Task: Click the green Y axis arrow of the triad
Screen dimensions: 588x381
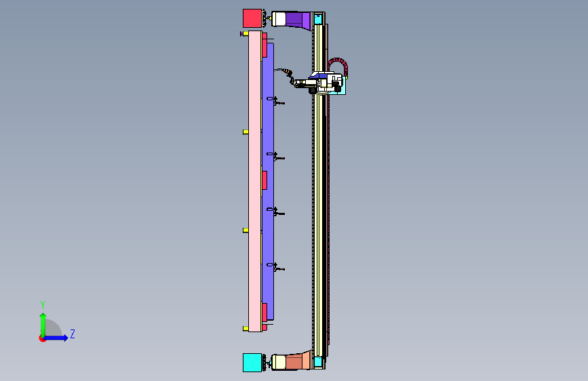Action: coord(43,325)
